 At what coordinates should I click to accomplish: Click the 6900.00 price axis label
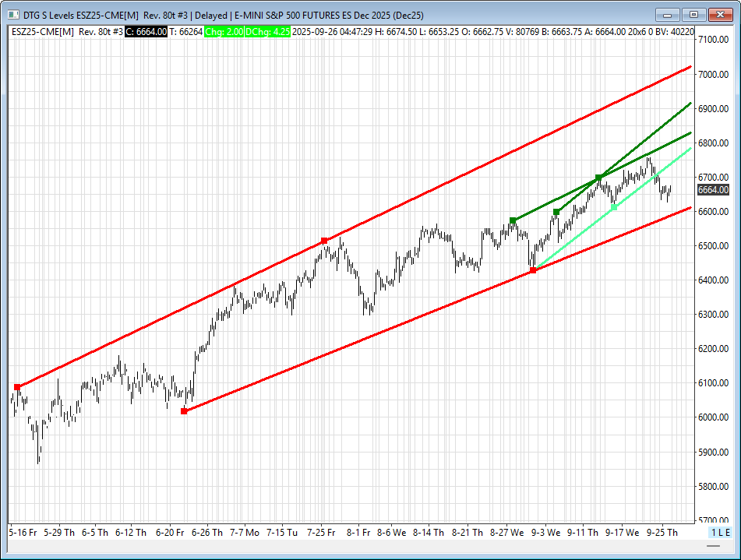point(713,109)
